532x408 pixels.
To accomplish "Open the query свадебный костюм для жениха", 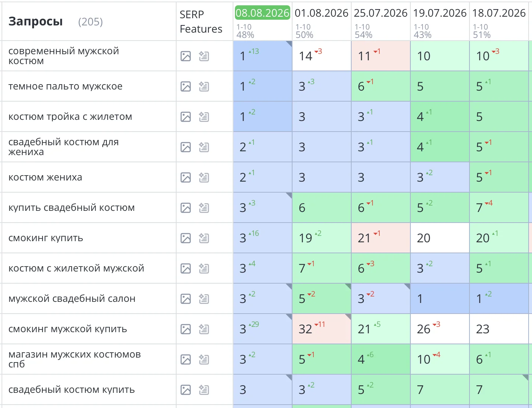I will click(63, 147).
